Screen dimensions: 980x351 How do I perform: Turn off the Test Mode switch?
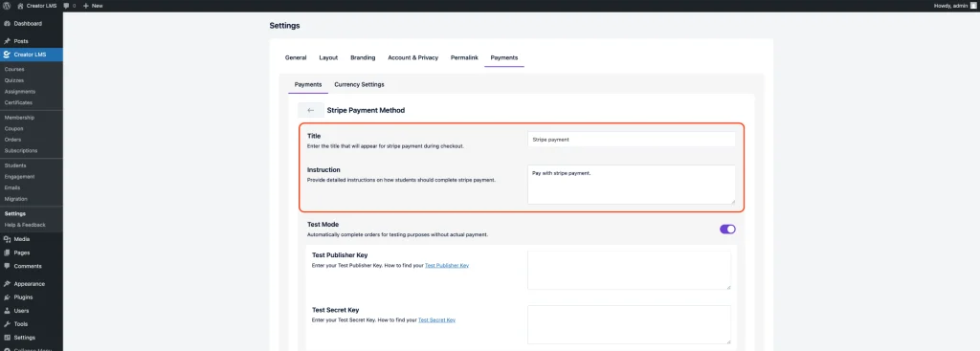point(727,230)
